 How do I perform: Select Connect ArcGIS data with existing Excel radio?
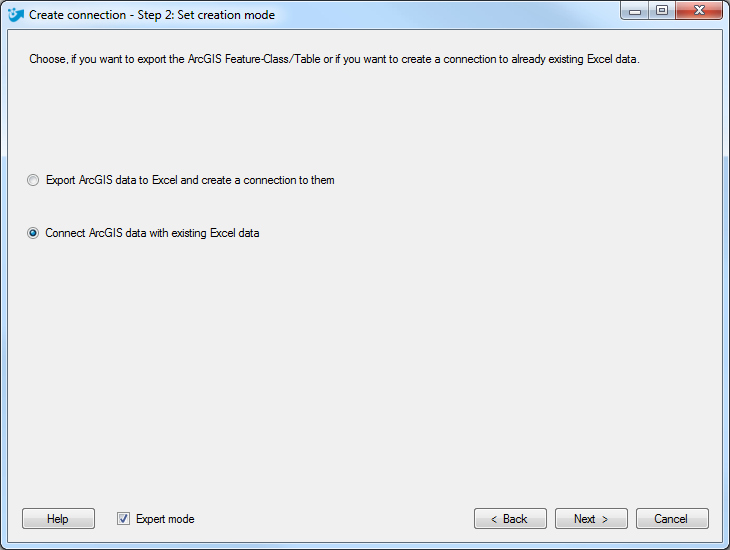tap(33, 233)
